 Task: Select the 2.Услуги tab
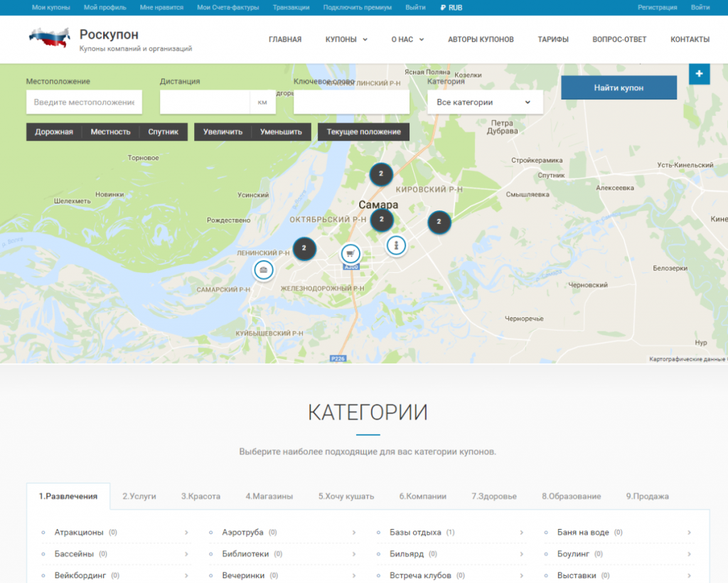(139, 496)
